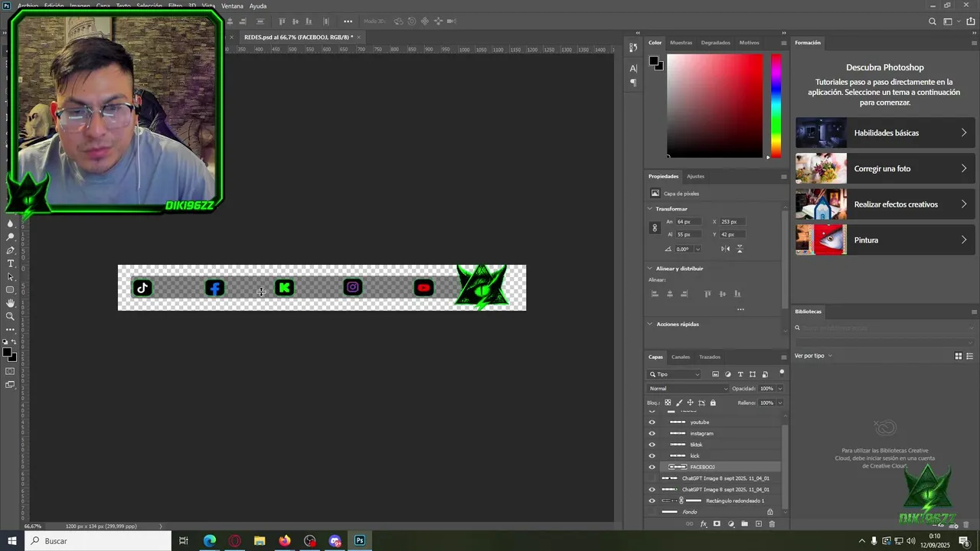Open more align options three dots
This screenshot has width=980, height=551.
tap(740, 309)
